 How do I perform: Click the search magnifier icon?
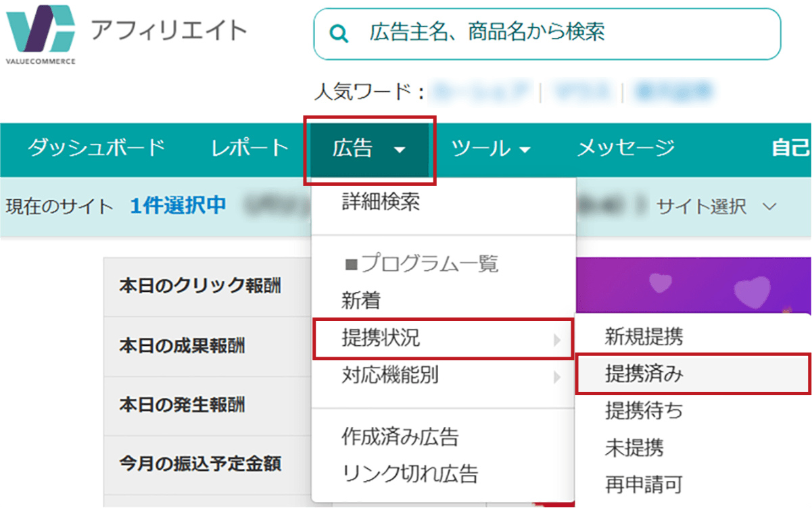pos(339,32)
